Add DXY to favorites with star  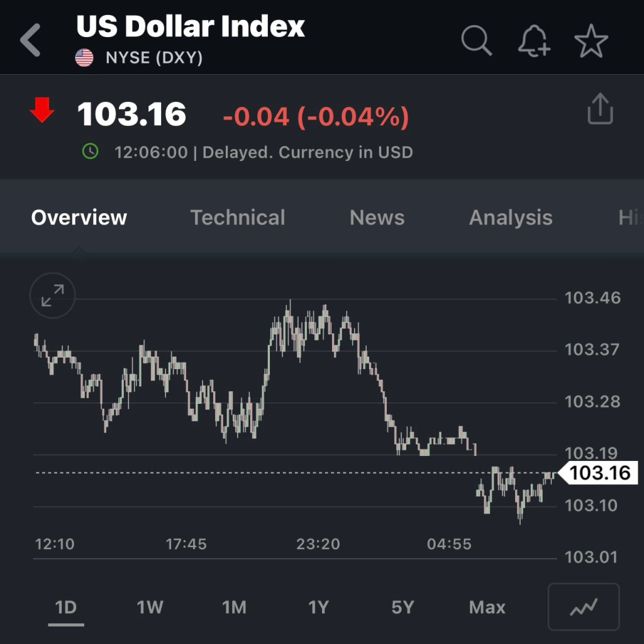591,42
